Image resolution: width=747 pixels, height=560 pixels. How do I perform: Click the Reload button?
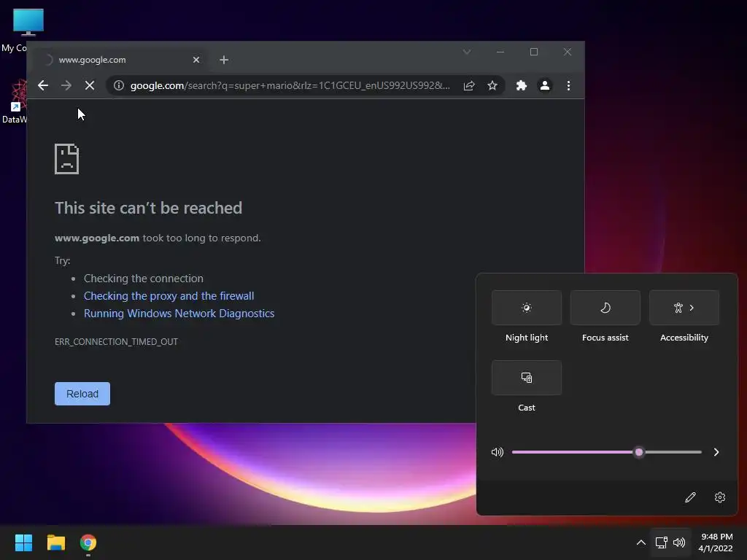[x=82, y=394]
